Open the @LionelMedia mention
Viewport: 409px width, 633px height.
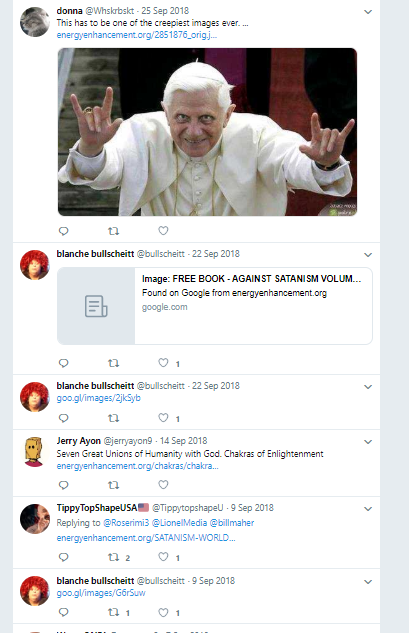179,523
